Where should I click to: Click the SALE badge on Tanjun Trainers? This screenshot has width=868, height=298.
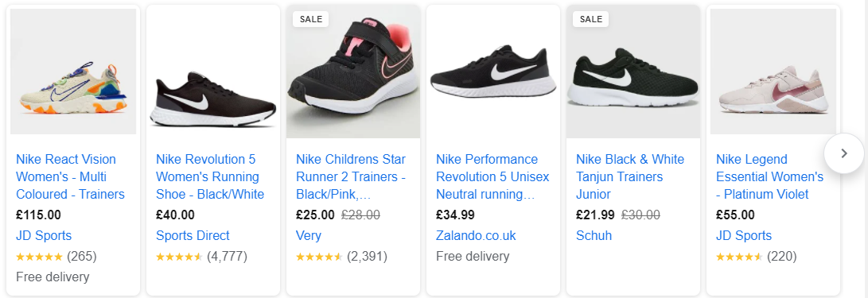point(590,19)
